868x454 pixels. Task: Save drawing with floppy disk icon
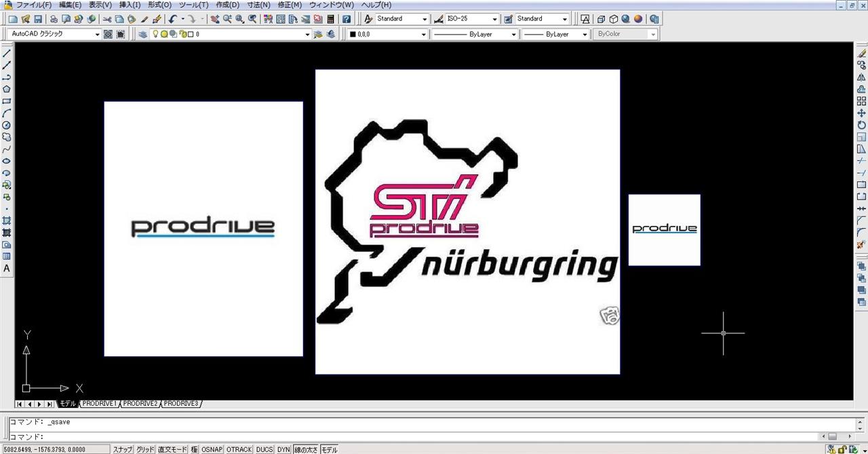(37, 19)
